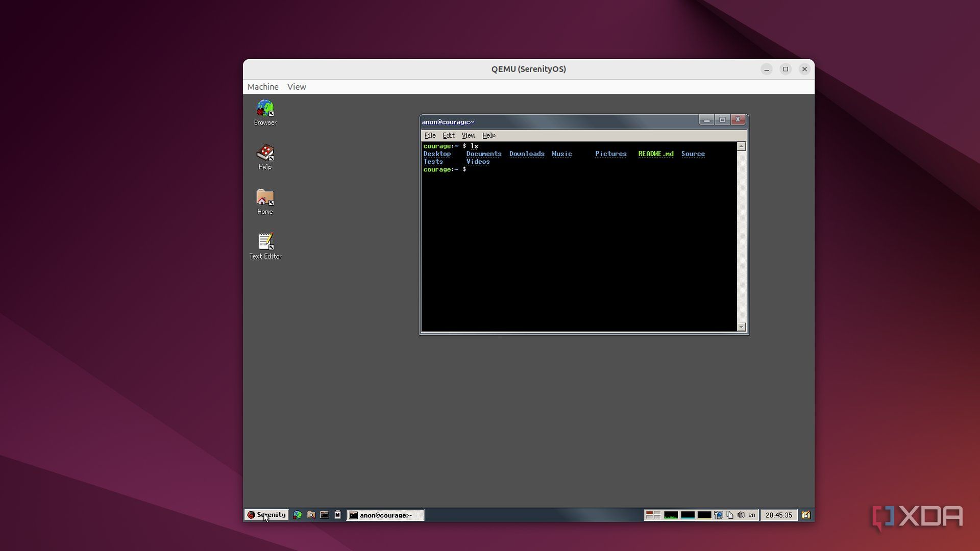
Task: Click the 'Pictures' entry in terminal output
Action: click(x=611, y=154)
